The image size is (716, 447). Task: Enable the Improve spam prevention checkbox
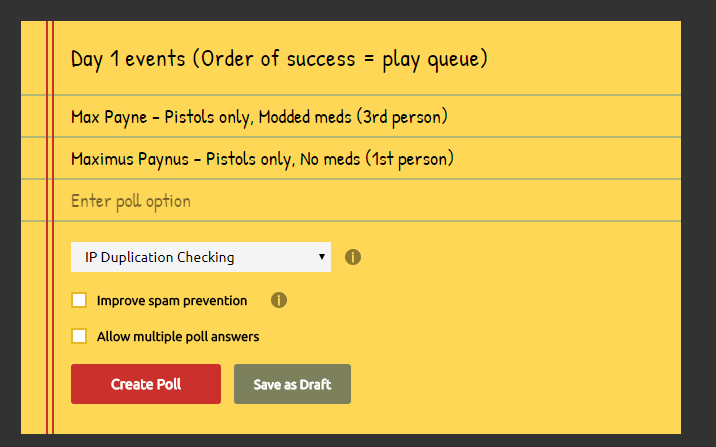click(79, 300)
